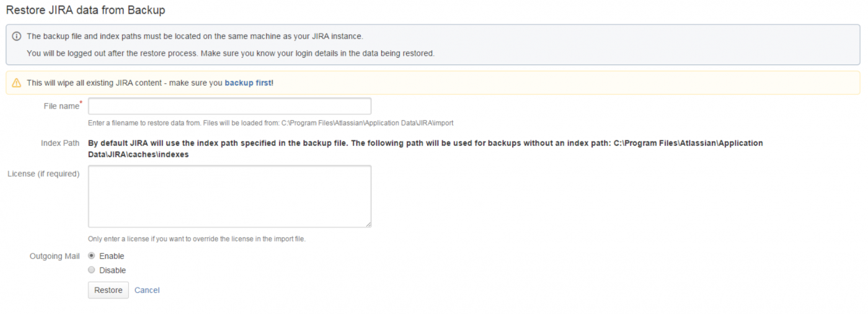Click the "Outgoing Mail" label
Viewport: 868px width, 314px height.
pos(55,256)
